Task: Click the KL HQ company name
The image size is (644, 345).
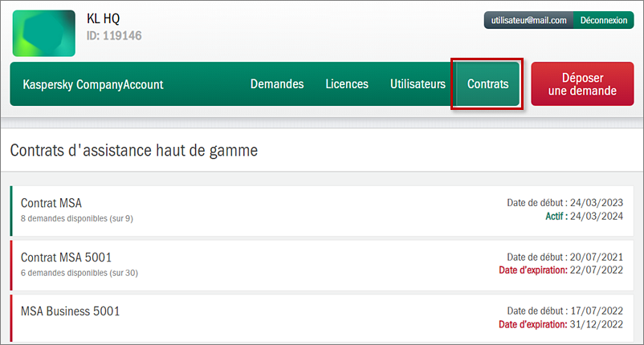Action: tap(103, 18)
